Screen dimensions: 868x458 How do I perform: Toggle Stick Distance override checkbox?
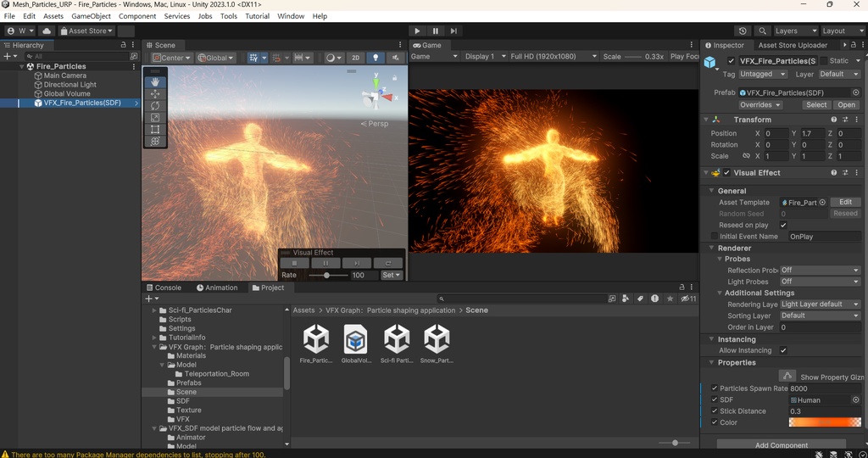[714, 411]
